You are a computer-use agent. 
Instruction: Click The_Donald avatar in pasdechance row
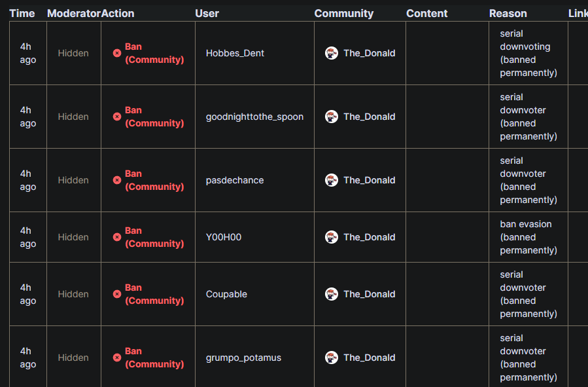pyautogui.click(x=332, y=180)
